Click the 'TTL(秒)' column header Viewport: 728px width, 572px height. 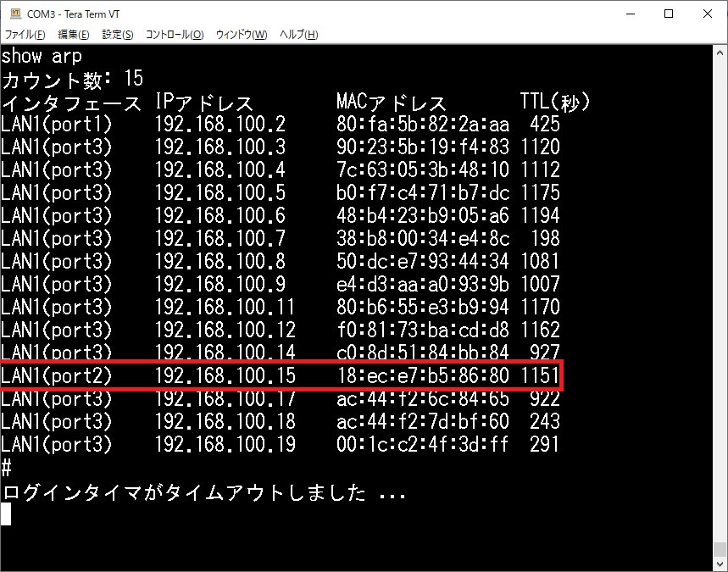click(554, 103)
